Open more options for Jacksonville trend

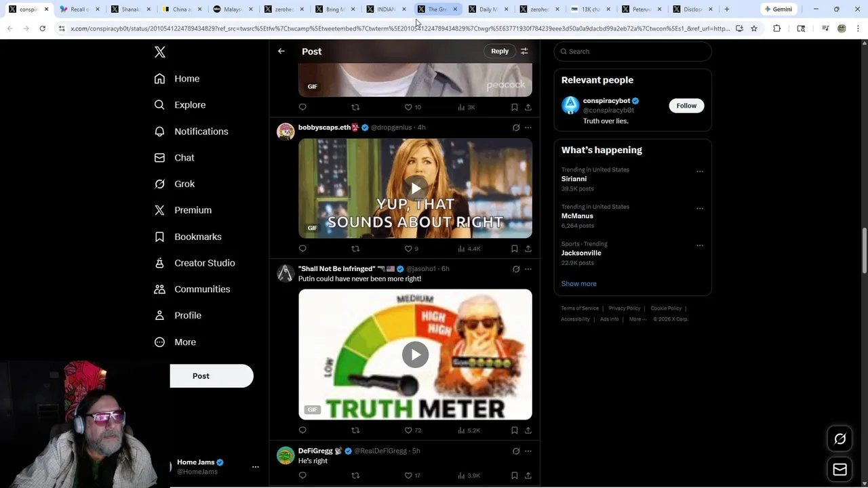tap(700, 245)
